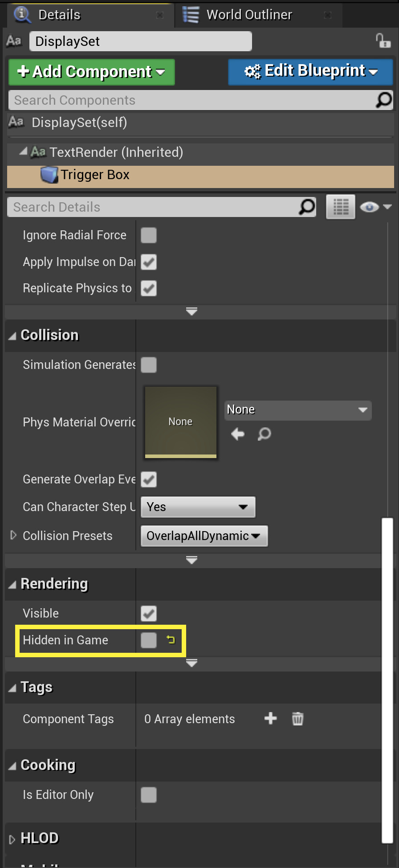Click the World Outliner list icon

(x=191, y=15)
